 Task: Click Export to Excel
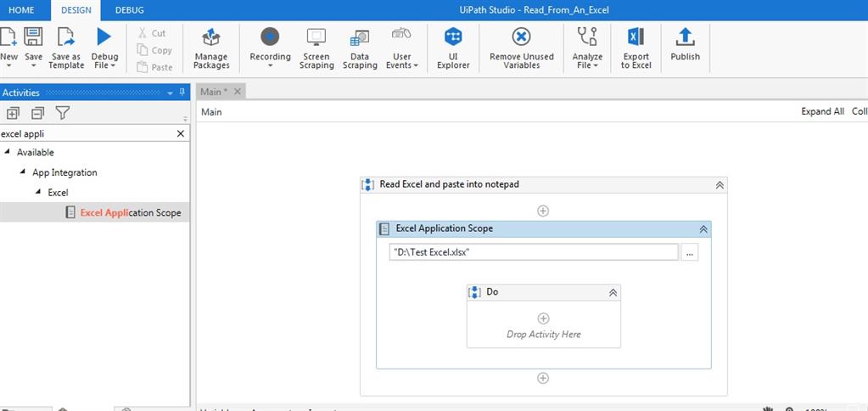click(x=636, y=48)
